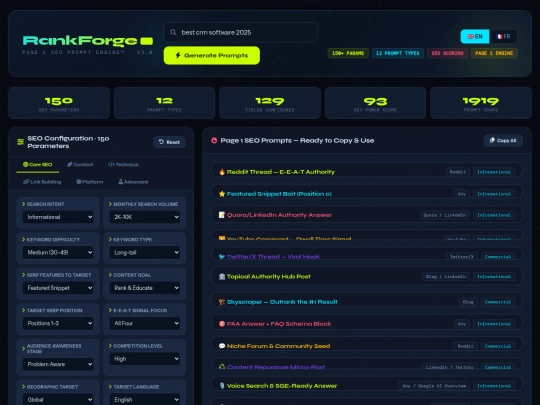
Task: Switch to the Link Building tab
Action: pyautogui.click(x=42, y=182)
